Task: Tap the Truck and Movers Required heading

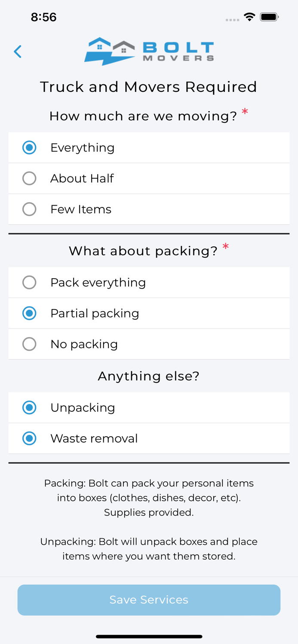Action: (x=149, y=87)
